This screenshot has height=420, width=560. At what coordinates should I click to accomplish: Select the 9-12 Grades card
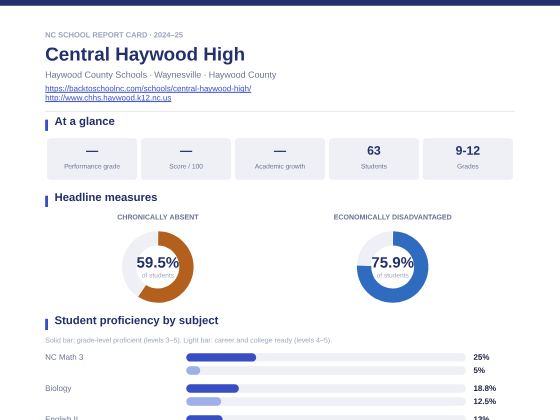468,159
